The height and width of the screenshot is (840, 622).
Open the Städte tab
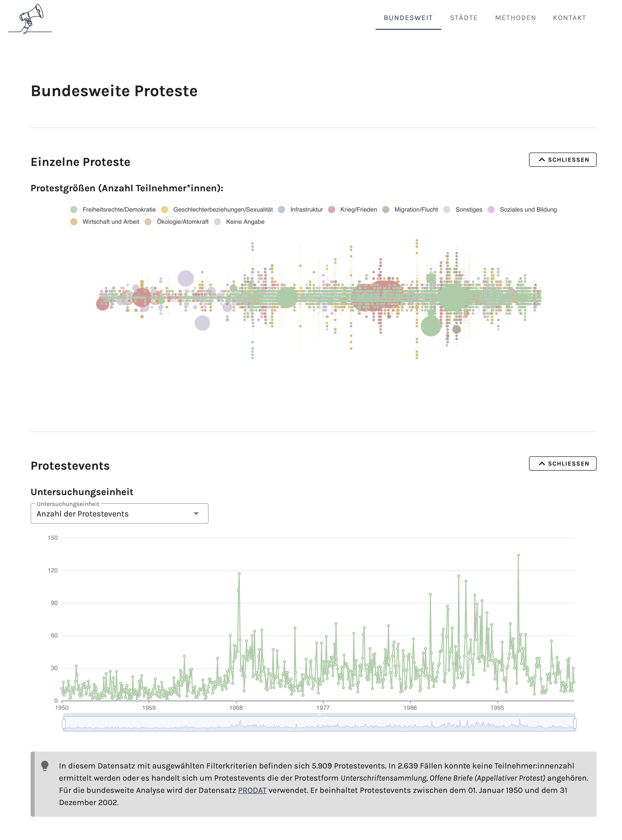pos(463,18)
